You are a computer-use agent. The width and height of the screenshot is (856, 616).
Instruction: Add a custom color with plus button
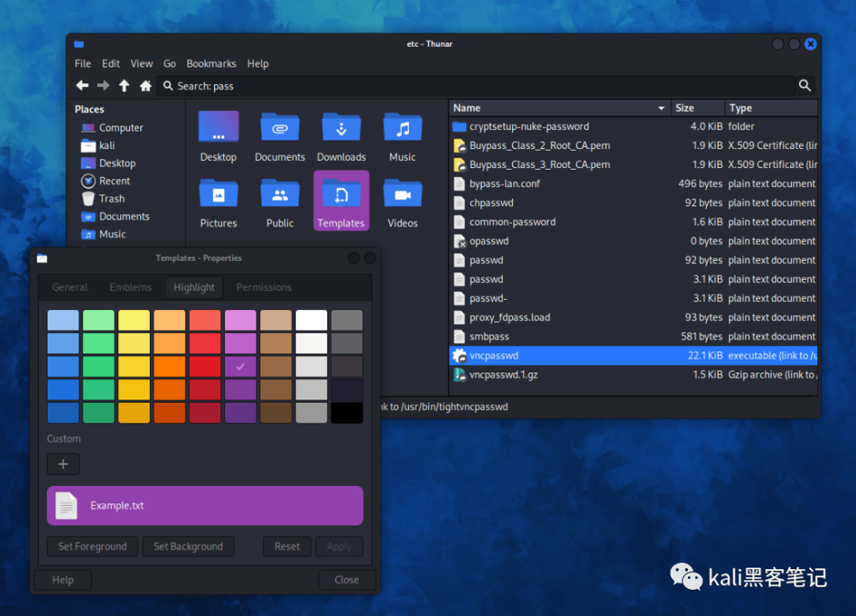pyautogui.click(x=63, y=465)
